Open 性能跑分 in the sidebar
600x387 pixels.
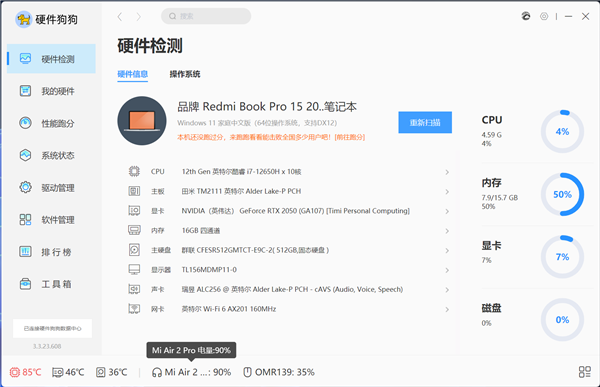coord(51,123)
